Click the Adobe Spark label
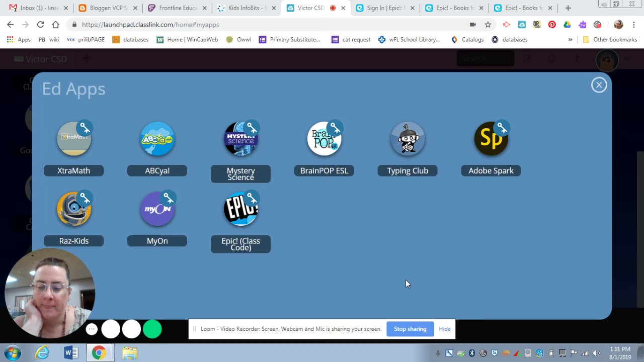644x362 pixels. [x=491, y=170]
